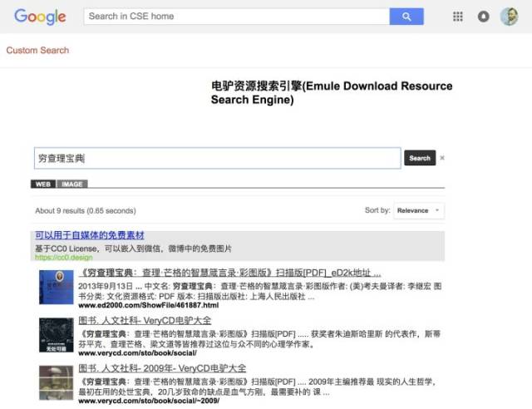Open result 图书. 人文社科- 2009年- VeryCD电驴大全
Screen dimensions: 532x409
coord(162,368)
